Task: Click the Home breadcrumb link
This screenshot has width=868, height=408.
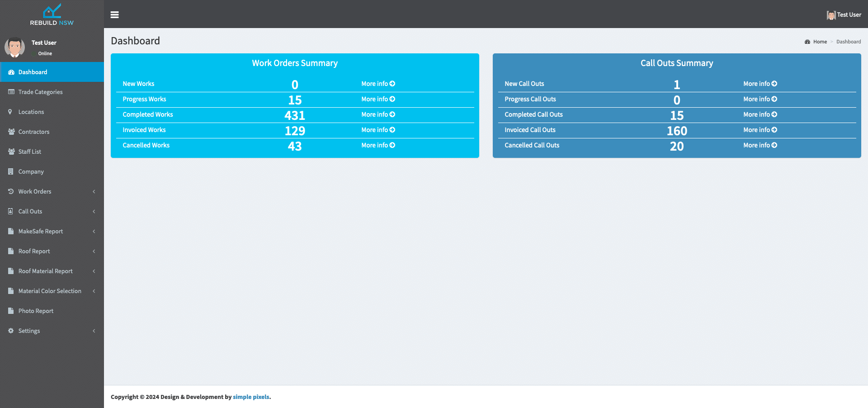Action: pyautogui.click(x=820, y=42)
